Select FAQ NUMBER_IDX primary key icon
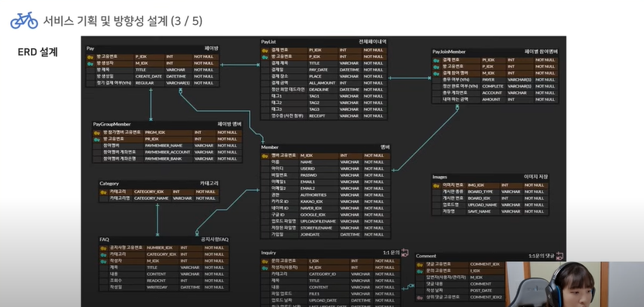The height and width of the screenshot is (307, 644). click(103, 248)
